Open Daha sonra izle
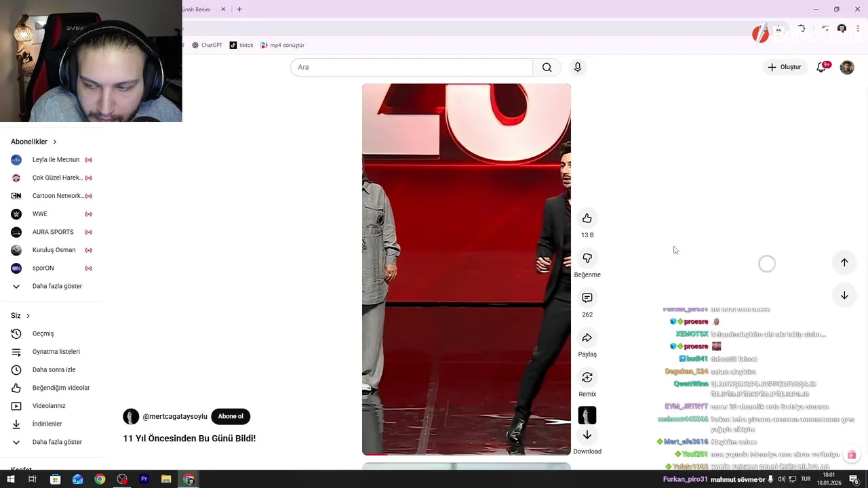Viewport: 868px width, 488px height. click(x=52, y=370)
